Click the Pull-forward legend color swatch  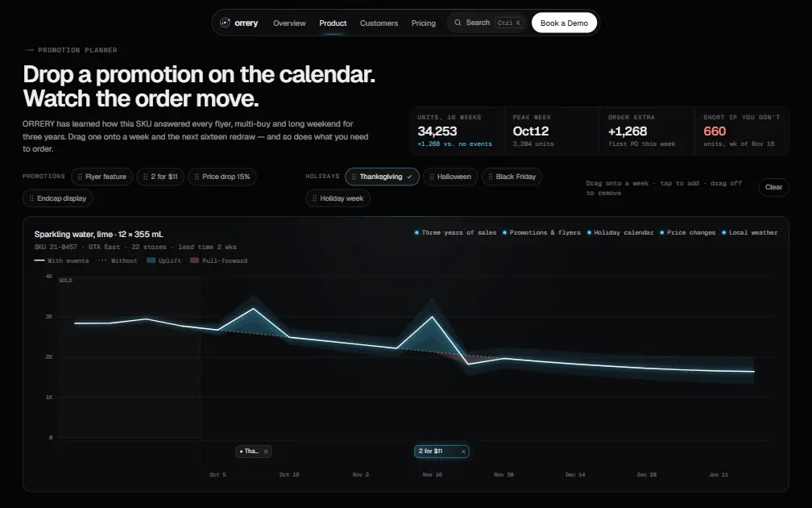pyautogui.click(x=195, y=260)
